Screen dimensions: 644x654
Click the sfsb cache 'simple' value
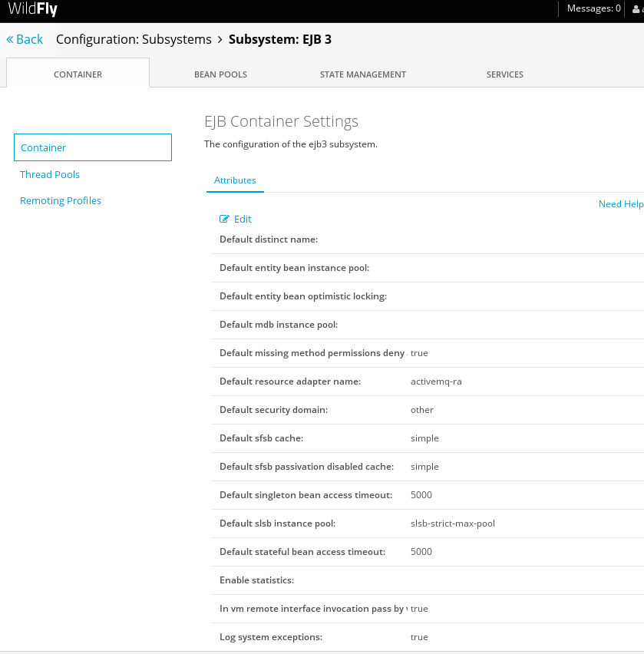pyautogui.click(x=424, y=438)
